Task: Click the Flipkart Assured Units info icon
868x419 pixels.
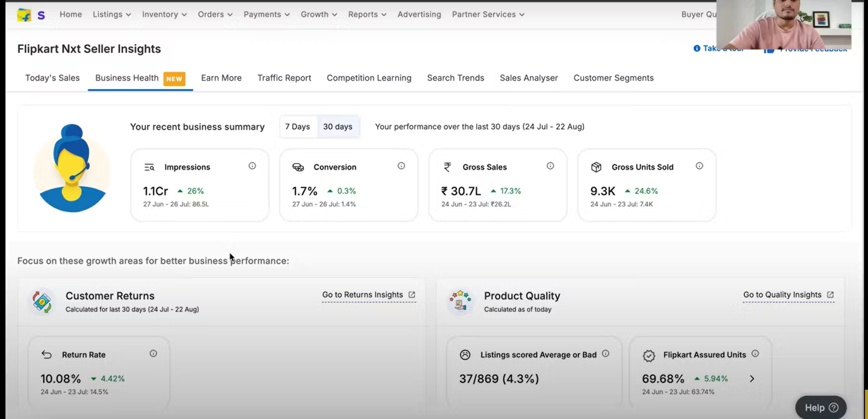Action: [x=755, y=353]
